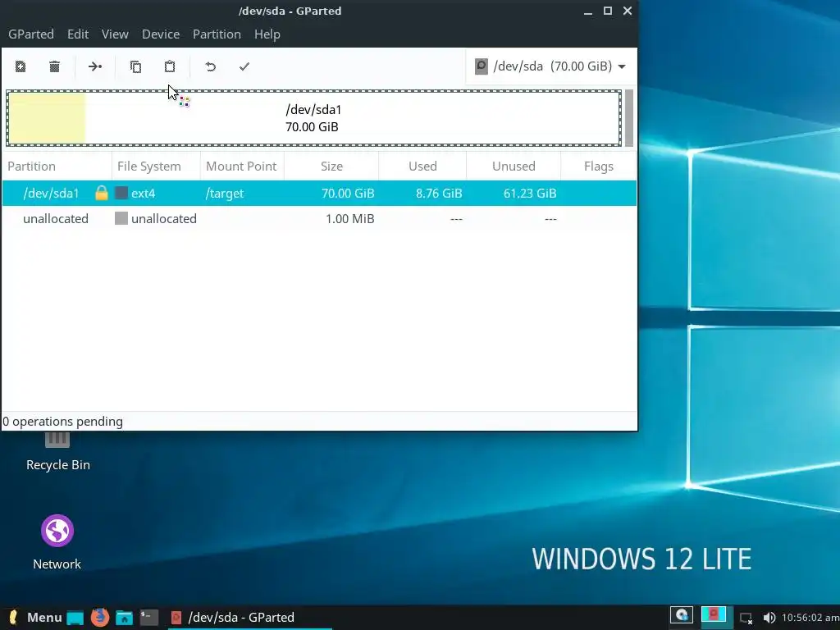The height and width of the screenshot is (630, 840).
Task: Click the network status tray icon
Action: point(746,619)
